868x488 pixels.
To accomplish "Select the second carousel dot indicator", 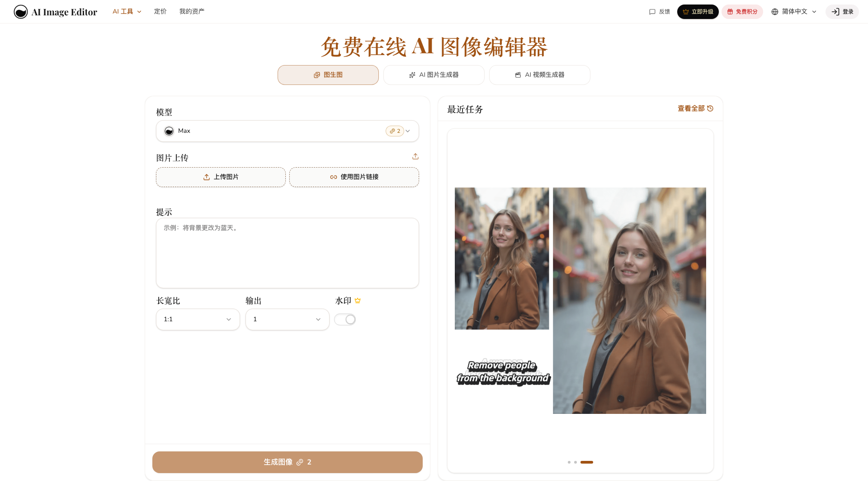I will click(576, 462).
